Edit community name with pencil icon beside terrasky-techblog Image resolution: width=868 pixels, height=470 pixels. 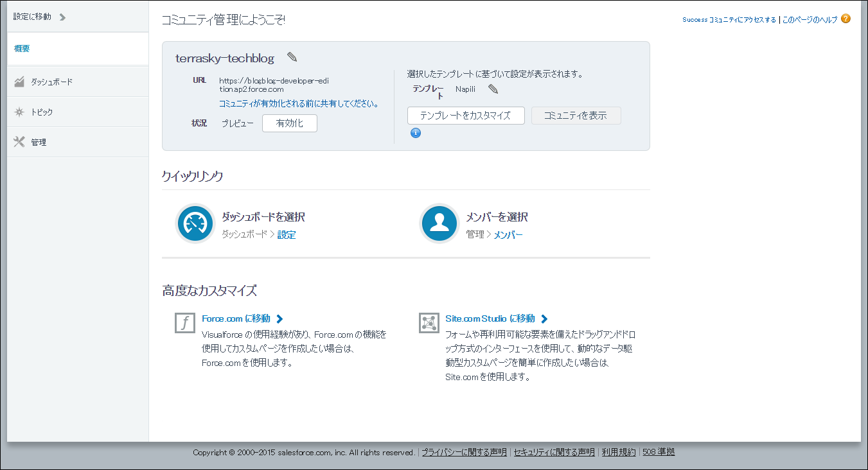click(x=292, y=58)
